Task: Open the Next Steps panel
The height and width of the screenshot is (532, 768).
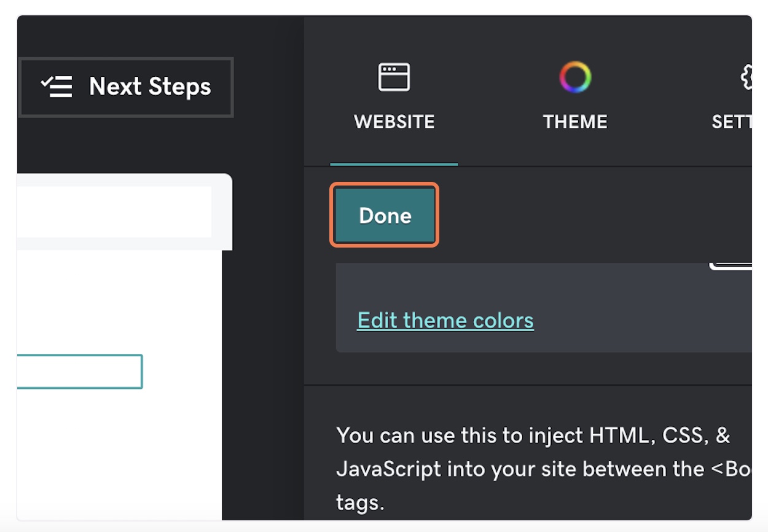Action: tap(126, 87)
